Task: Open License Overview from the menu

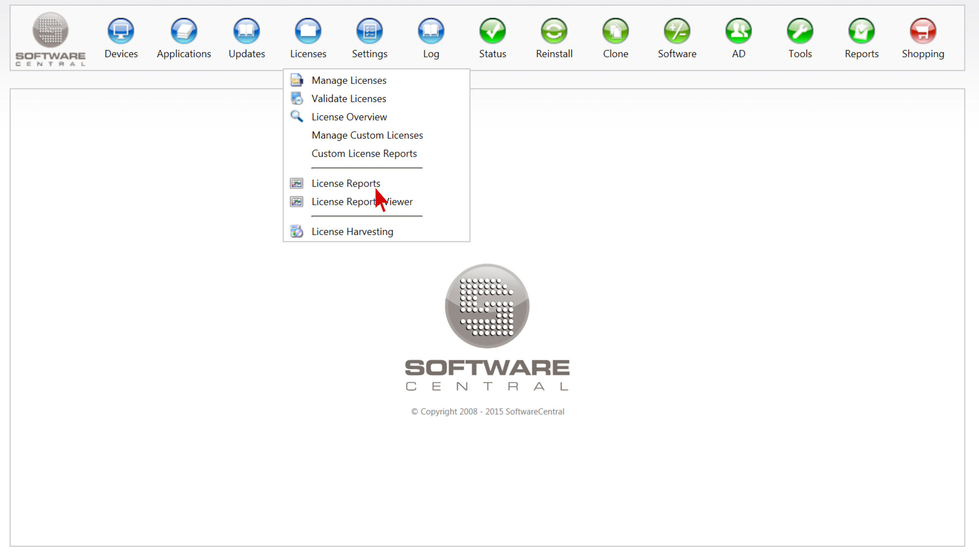Action: tap(350, 117)
